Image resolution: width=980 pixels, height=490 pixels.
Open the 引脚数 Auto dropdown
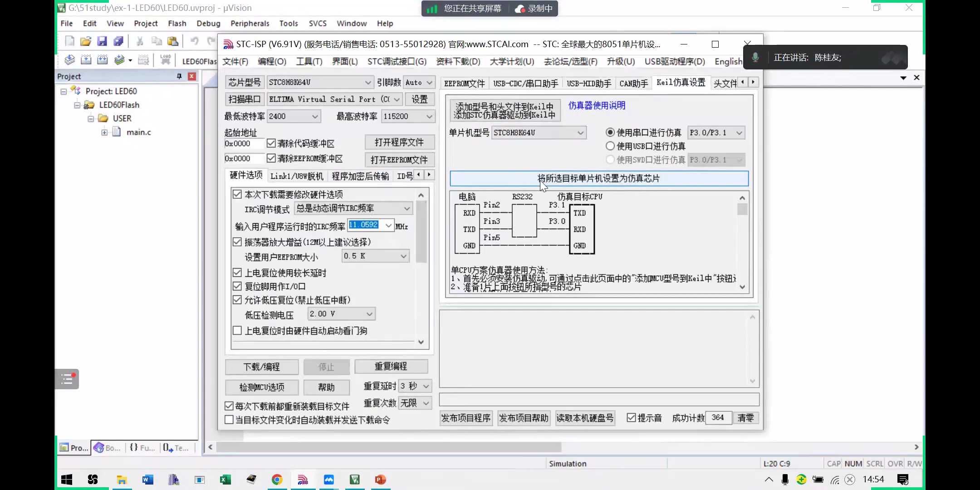(x=419, y=83)
